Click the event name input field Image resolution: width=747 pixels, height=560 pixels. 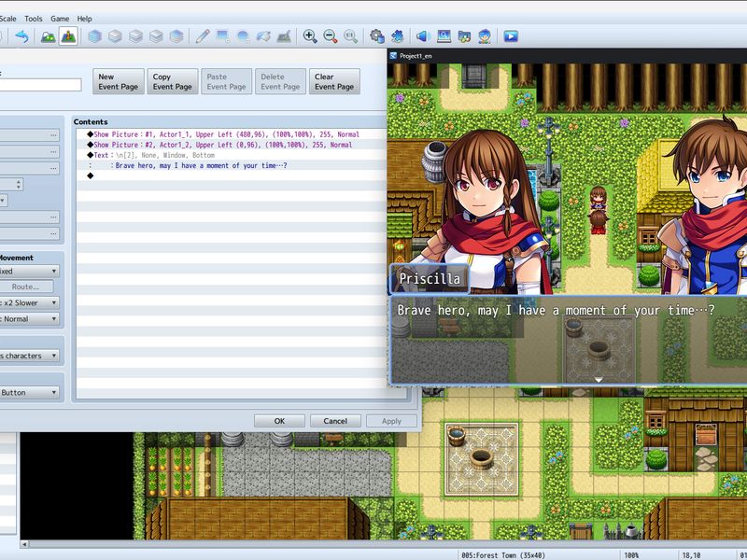[40, 85]
